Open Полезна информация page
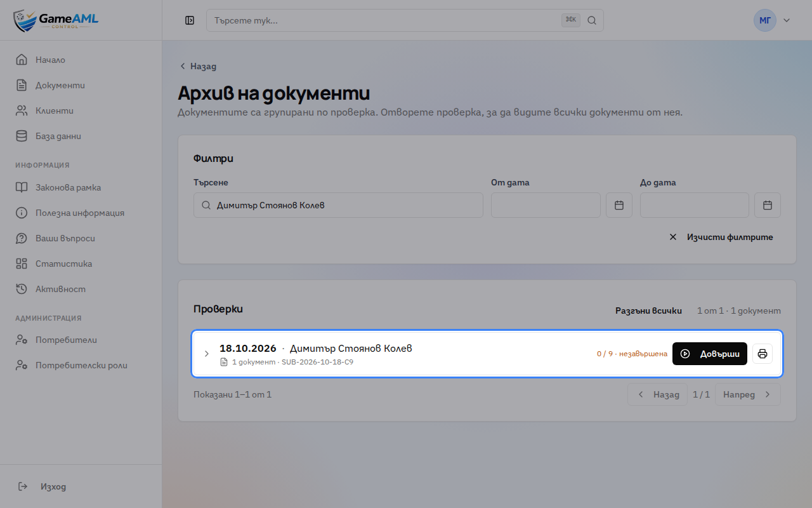 pos(81,213)
